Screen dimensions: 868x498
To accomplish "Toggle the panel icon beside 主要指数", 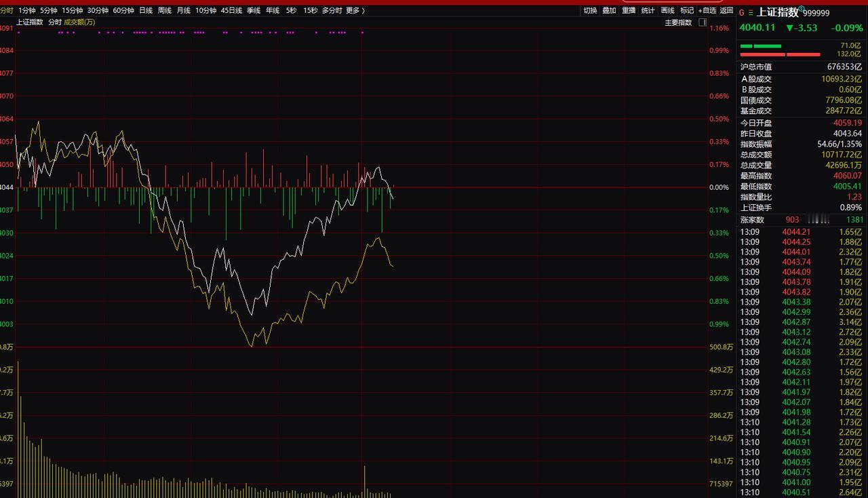I will (x=702, y=22).
